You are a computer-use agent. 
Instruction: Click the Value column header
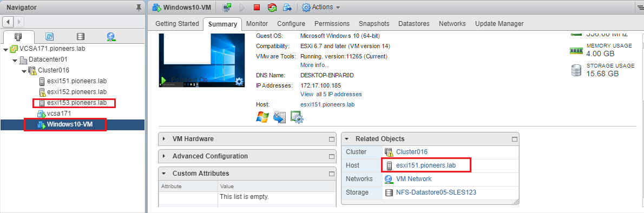coord(277,187)
